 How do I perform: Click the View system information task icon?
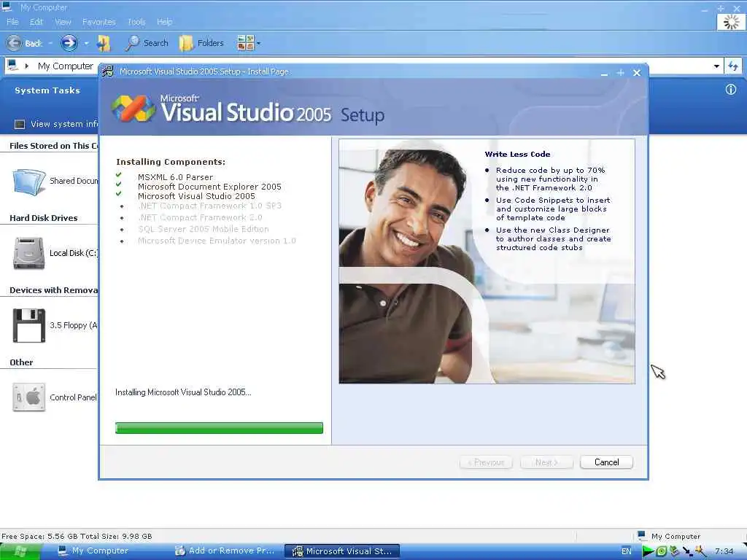[20, 124]
